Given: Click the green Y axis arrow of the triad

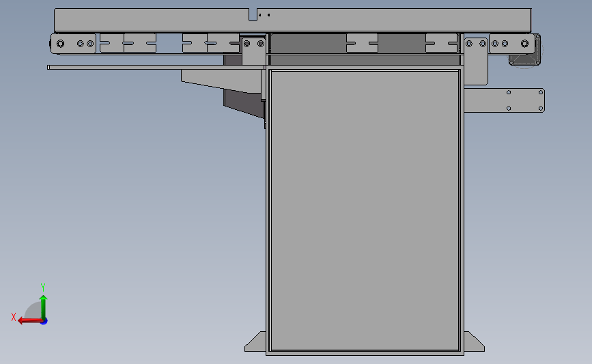Looking at the screenshot, I should click(44, 307).
